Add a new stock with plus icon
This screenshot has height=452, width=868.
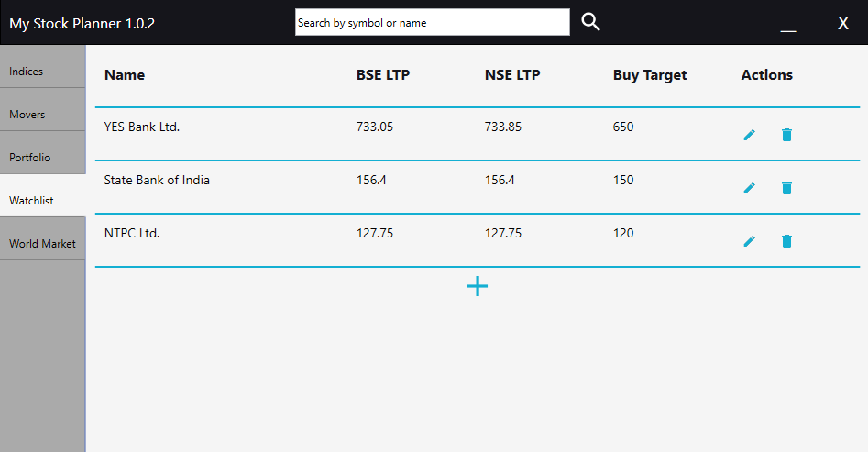tap(478, 286)
